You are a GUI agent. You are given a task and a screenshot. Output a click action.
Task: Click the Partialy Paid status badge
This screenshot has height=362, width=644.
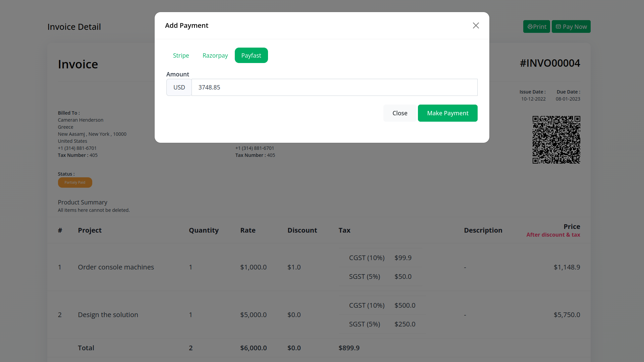pos(75,182)
